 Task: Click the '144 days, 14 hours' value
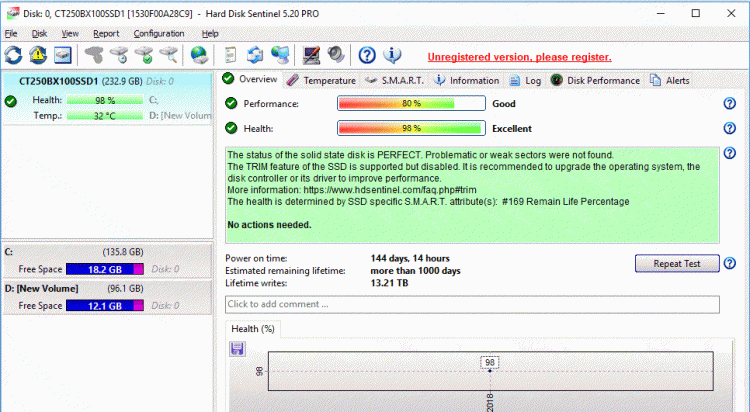(410, 258)
